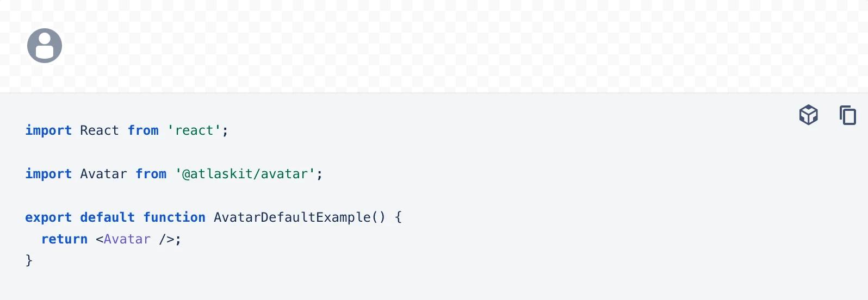Click the opening curly brace after AvatarDefaultExample()
The image size is (868, 300).
(x=399, y=217)
